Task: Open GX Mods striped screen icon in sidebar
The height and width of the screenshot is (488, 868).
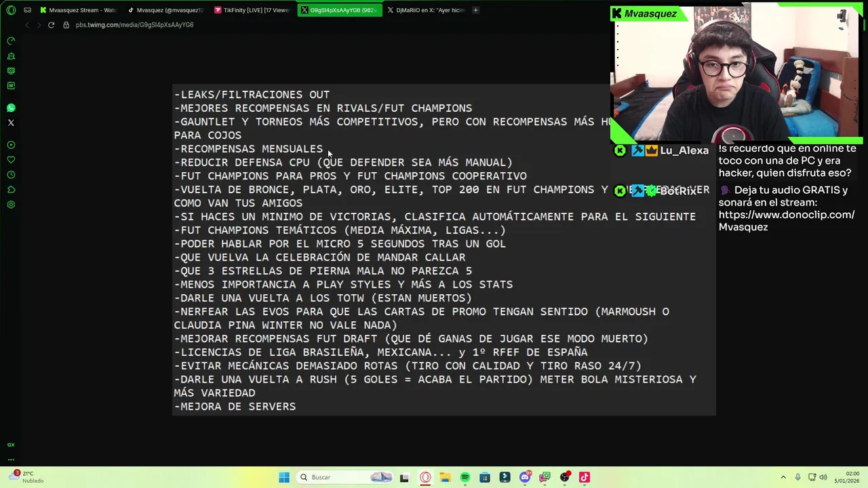Action: [x=11, y=70]
